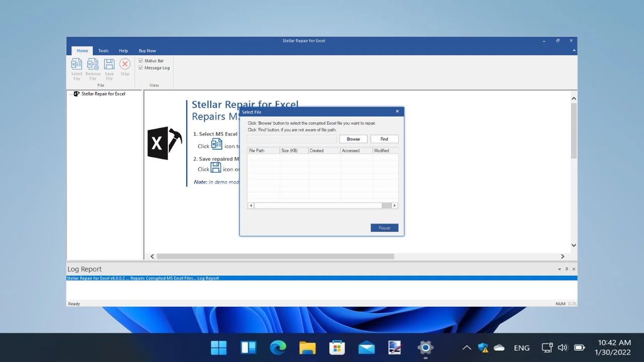Sort by the Created column header
The width and height of the screenshot is (644, 362).
click(x=324, y=150)
